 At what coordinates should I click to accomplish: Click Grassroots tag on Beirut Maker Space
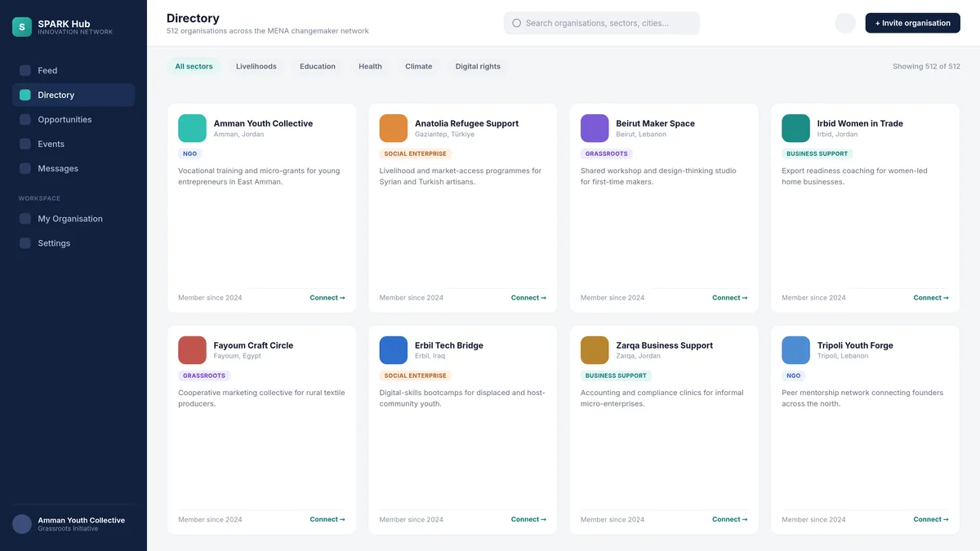coord(607,153)
